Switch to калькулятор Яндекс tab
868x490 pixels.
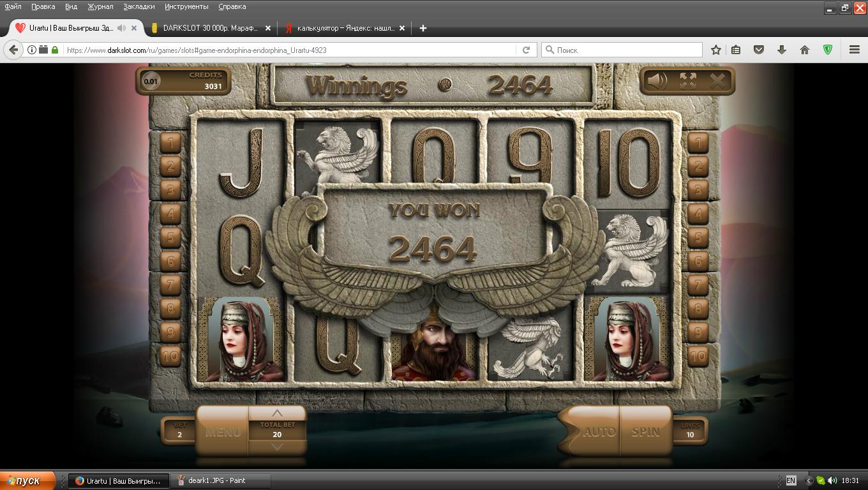pyautogui.click(x=345, y=28)
